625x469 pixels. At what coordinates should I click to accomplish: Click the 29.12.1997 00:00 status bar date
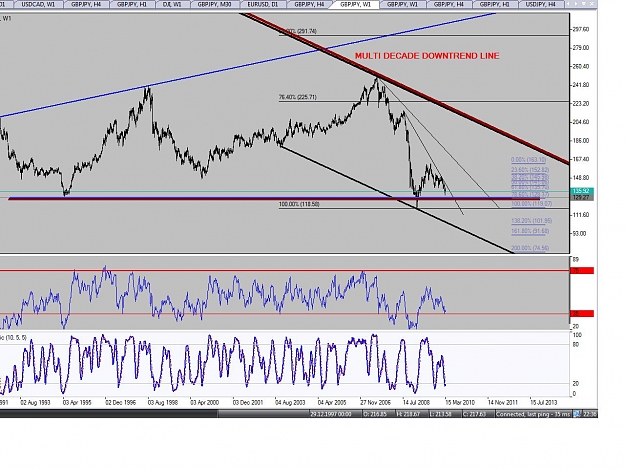tap(331, 414)
